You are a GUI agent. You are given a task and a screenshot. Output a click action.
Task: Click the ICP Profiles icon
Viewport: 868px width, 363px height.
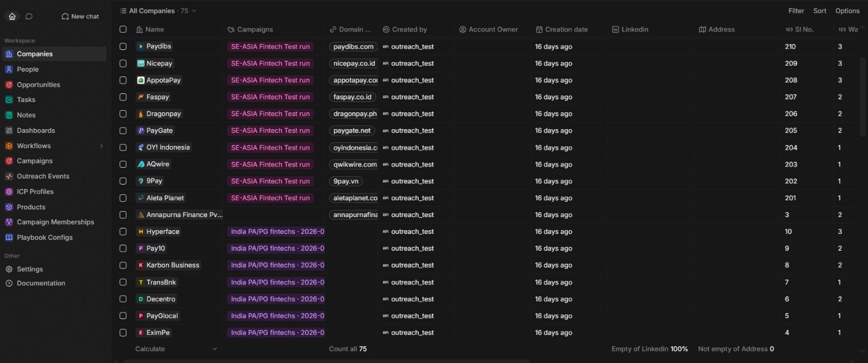[x=9, y=192]
